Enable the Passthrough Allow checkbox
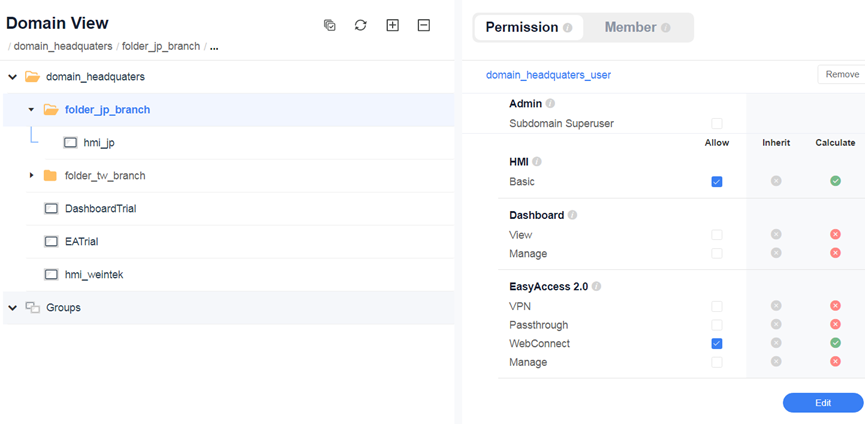Viewport: 865px width, 424px height. (x=717, y=325)
